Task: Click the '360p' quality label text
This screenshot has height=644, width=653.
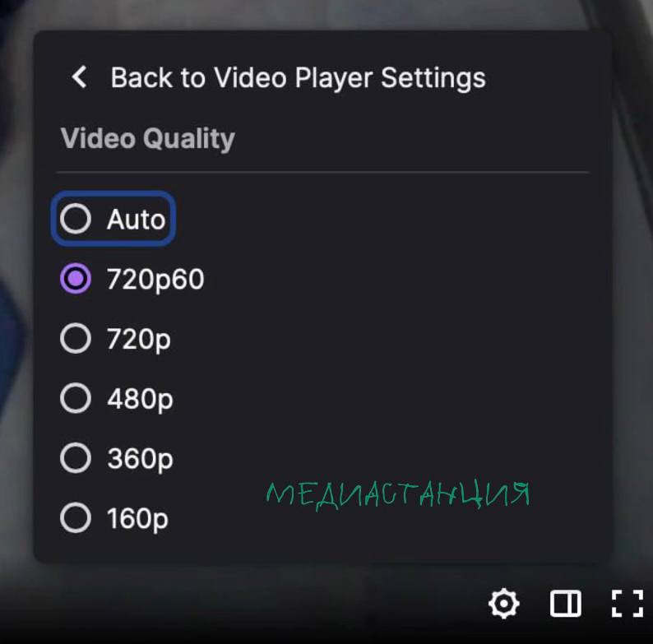Action: coord(140,460)
